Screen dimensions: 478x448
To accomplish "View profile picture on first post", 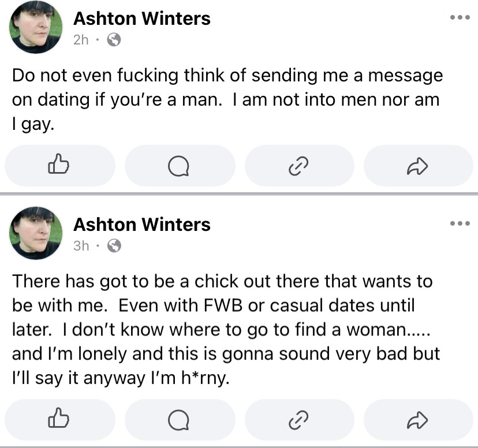I will [36, 27].
